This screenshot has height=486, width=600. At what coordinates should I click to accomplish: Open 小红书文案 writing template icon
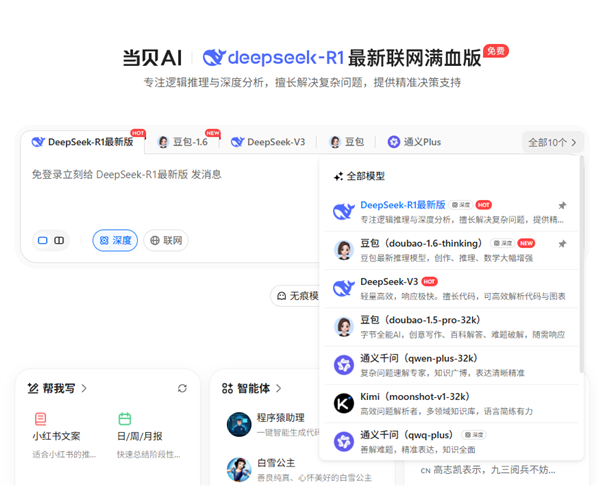pyautogui.click(x=40, y=419)
